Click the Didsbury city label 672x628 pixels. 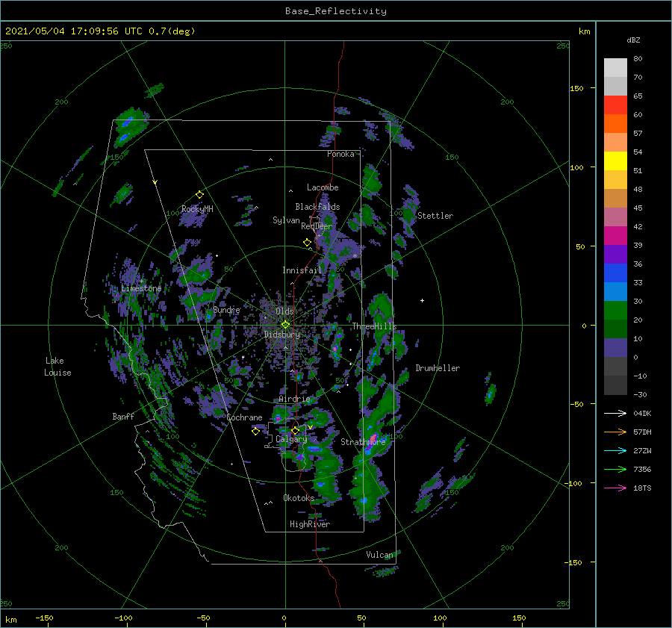(282, 335)
